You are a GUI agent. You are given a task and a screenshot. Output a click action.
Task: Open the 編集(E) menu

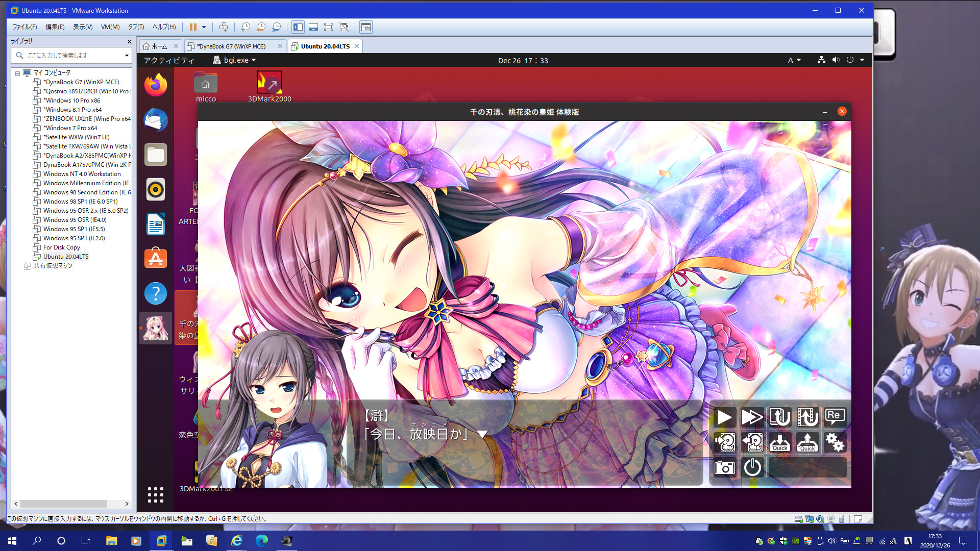coord(55,27)
